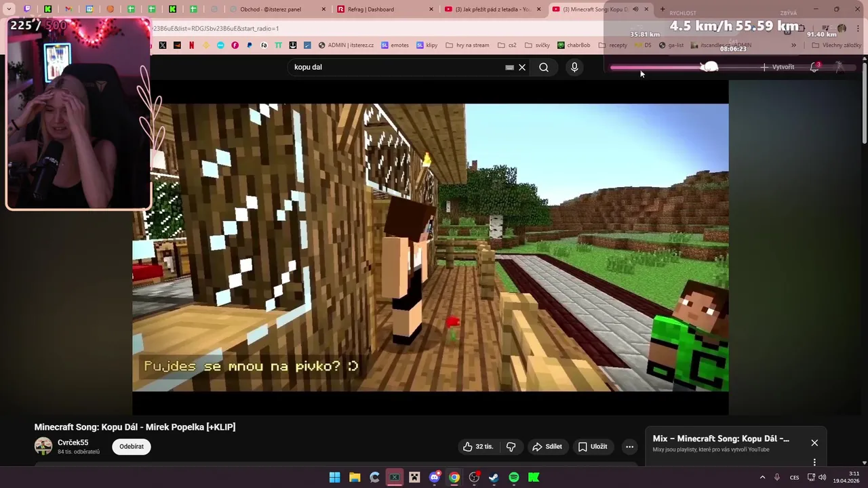Open Minecraft from the taskbar

pyautogui.click(x=414, y=477)
